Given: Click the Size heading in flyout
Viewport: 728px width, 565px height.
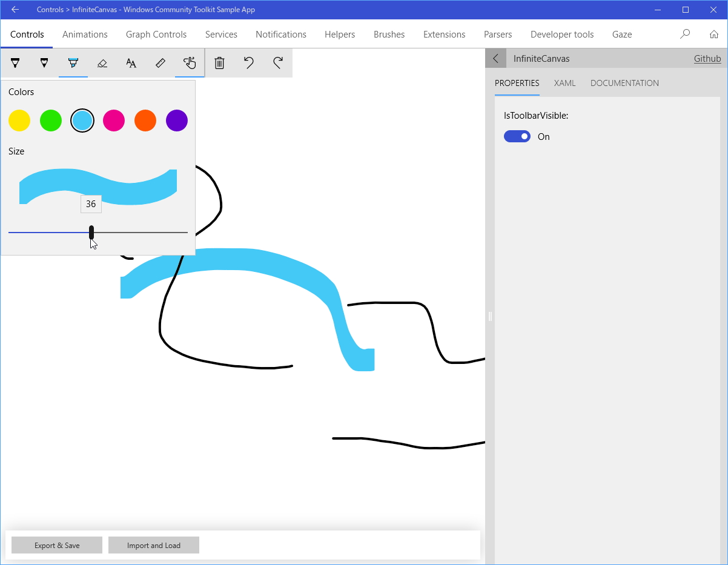Looking at the screenshot, I should pos(16,151).
